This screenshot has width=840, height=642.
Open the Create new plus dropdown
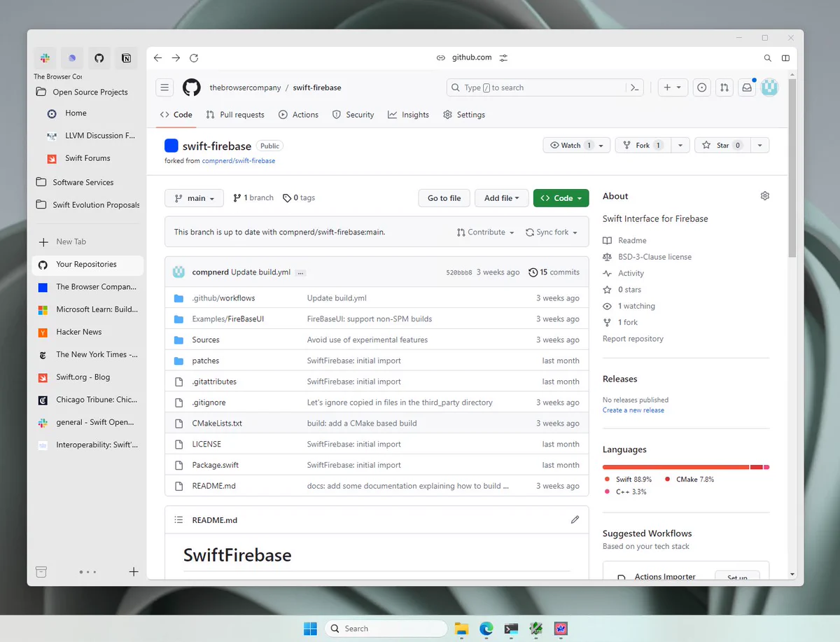[x=673, y=88]
